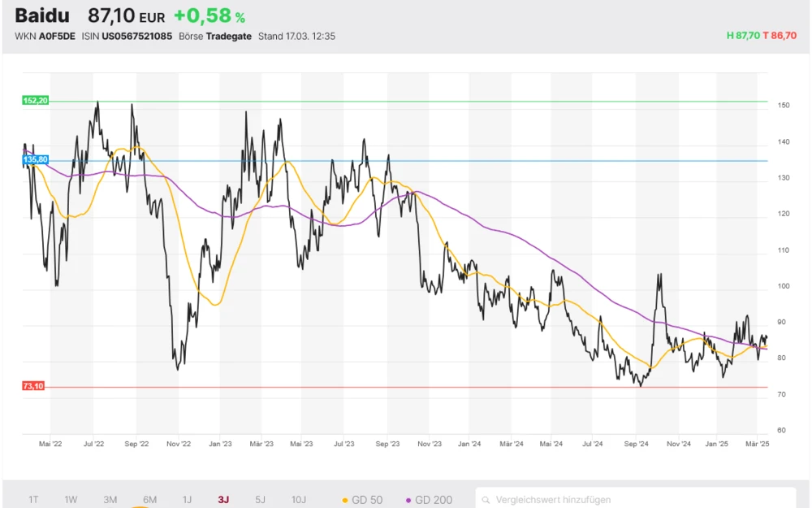Show the 10J time range
This screenshot has height=508, width=812.
pos(299,500)
